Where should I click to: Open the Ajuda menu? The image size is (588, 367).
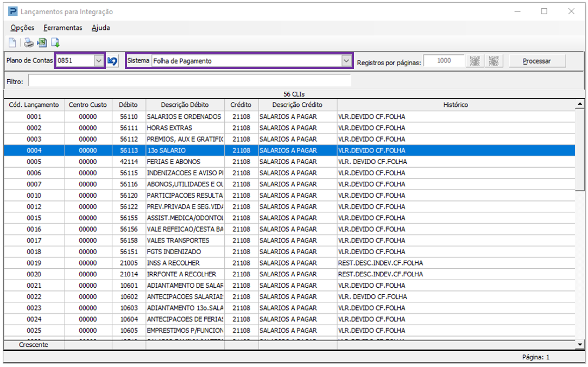pyautogui.click(x=100, y=28)
